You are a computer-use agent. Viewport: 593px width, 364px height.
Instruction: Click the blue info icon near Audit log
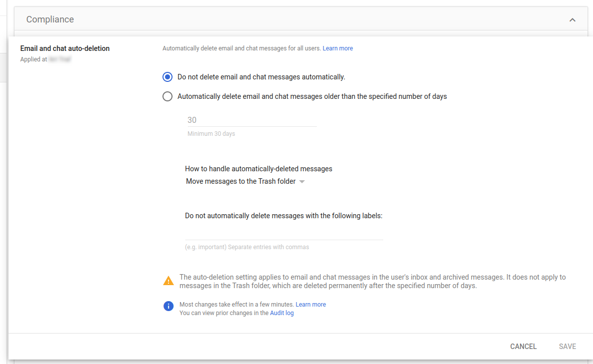click(168, 306)
